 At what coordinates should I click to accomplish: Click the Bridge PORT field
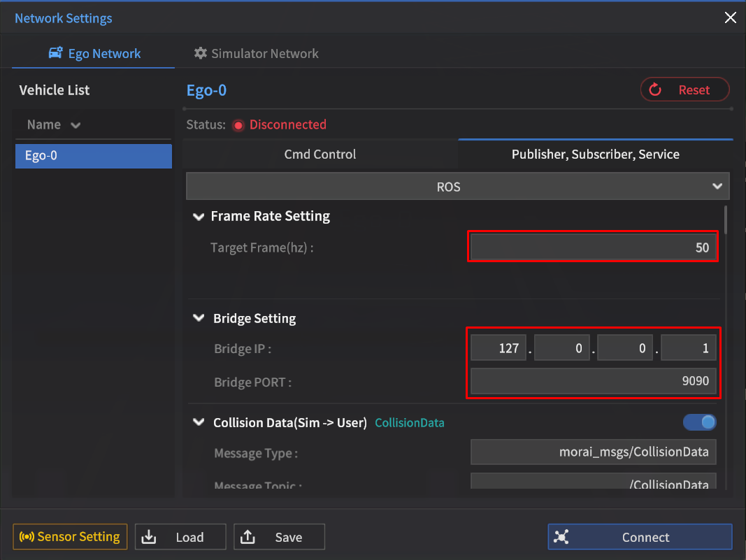[593, 381]
